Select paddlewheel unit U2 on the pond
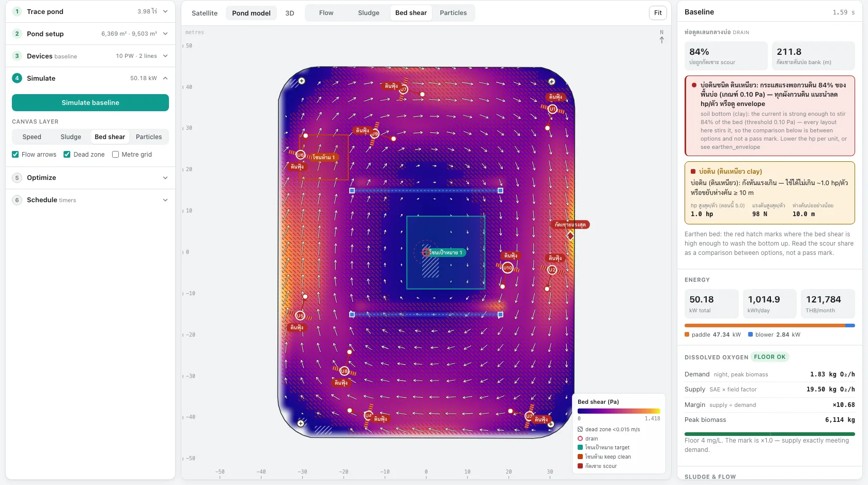Image resolution: width=868 pixels, height=485 pixels. 552,270
